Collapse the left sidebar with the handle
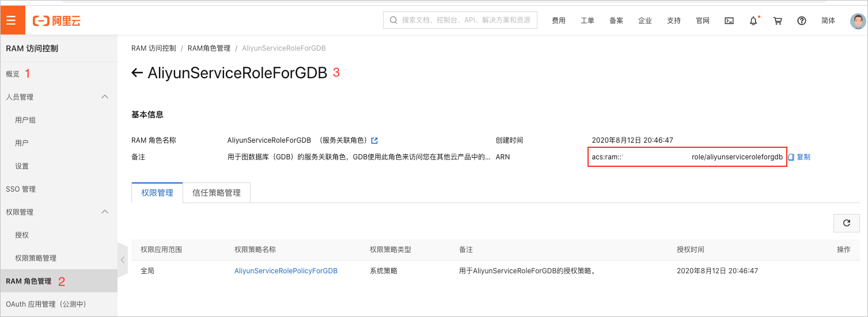 [122, 259]
